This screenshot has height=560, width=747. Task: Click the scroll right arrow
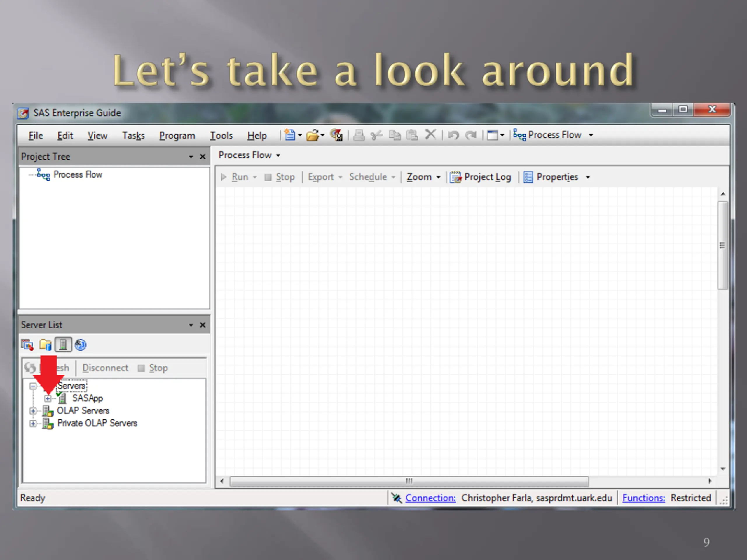(710, 481)
